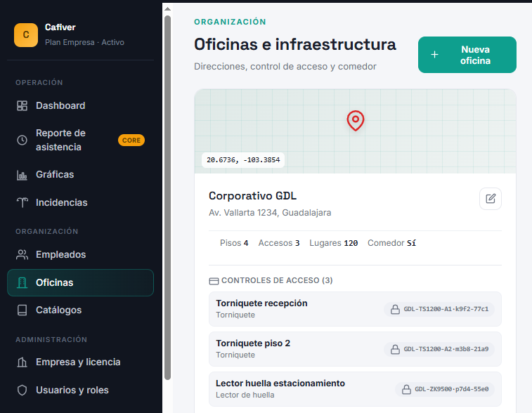Open Catálogos in sidebar
Screen dimensions: 532x413
click(80, 310)
